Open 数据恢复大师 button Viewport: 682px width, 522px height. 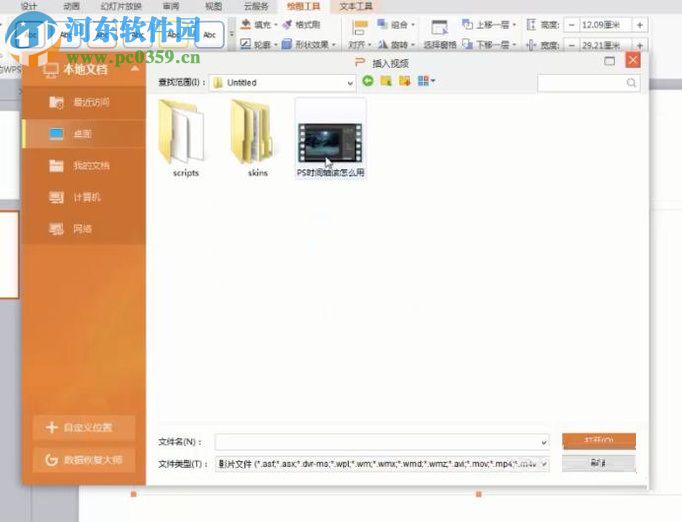pyautogui.click(x=84, y=460)
